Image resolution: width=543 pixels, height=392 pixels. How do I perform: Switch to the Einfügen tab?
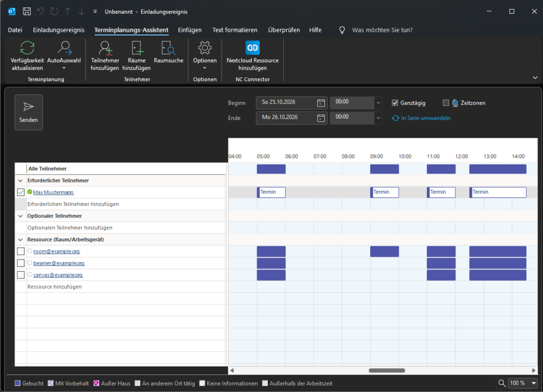click(x=190, y=30)
